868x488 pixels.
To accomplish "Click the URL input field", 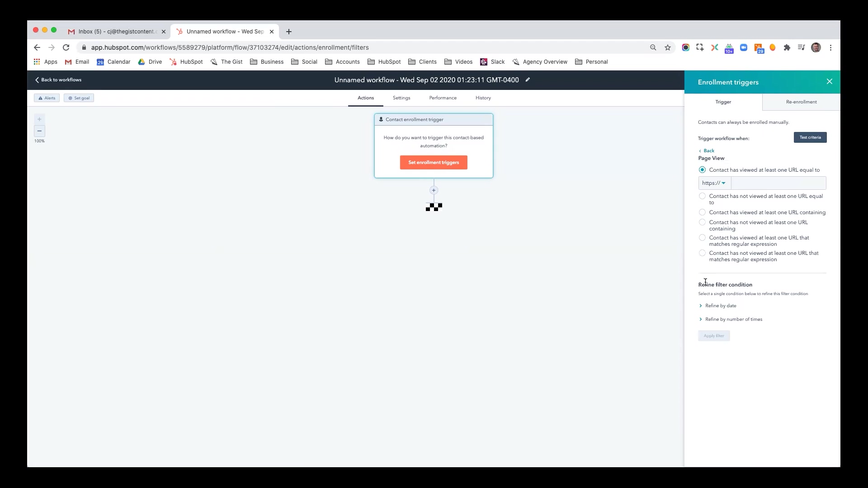I will tap(775, 183).
